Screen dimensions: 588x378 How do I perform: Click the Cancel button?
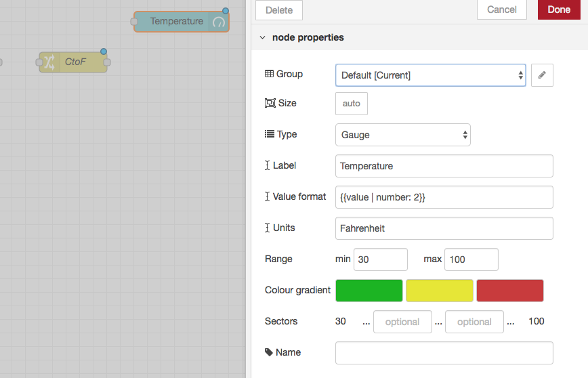[502, 9]
